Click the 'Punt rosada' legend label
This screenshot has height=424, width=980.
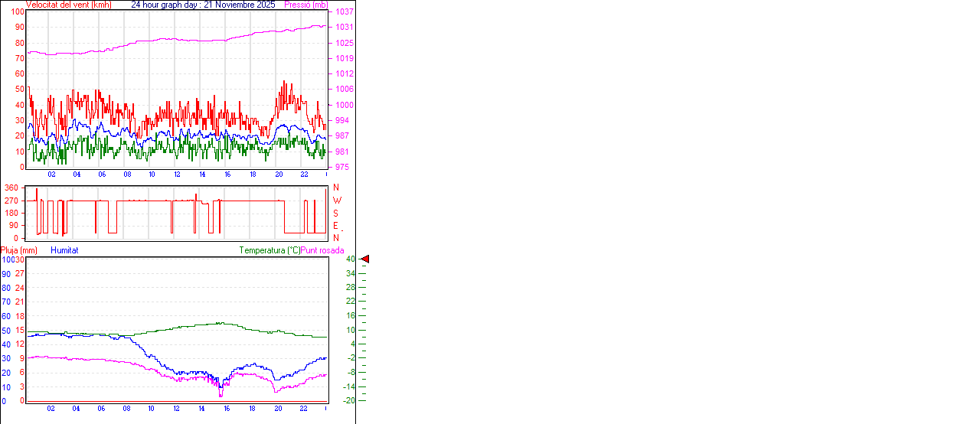(x=322, y=250)
